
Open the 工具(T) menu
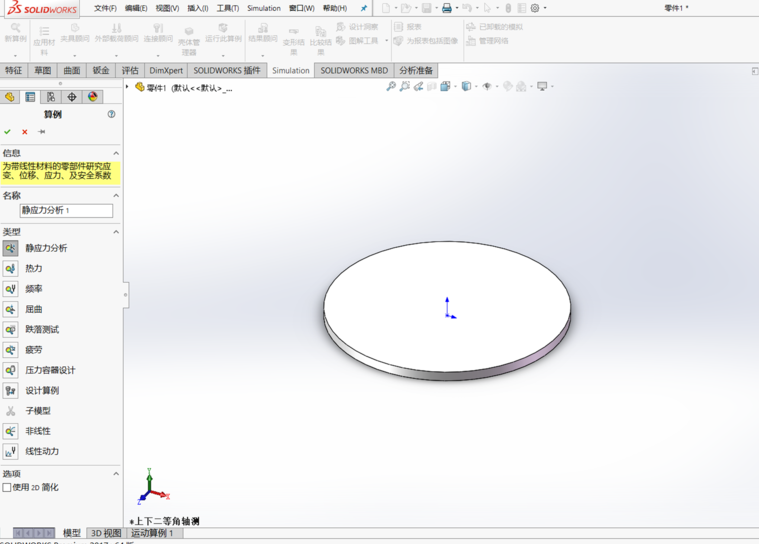click(x=228, y=8)
